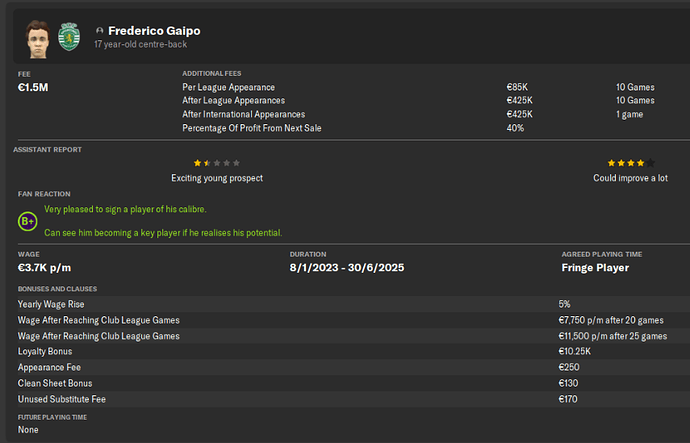Select the €1.5M transfer fee value

tap(33, 88)
